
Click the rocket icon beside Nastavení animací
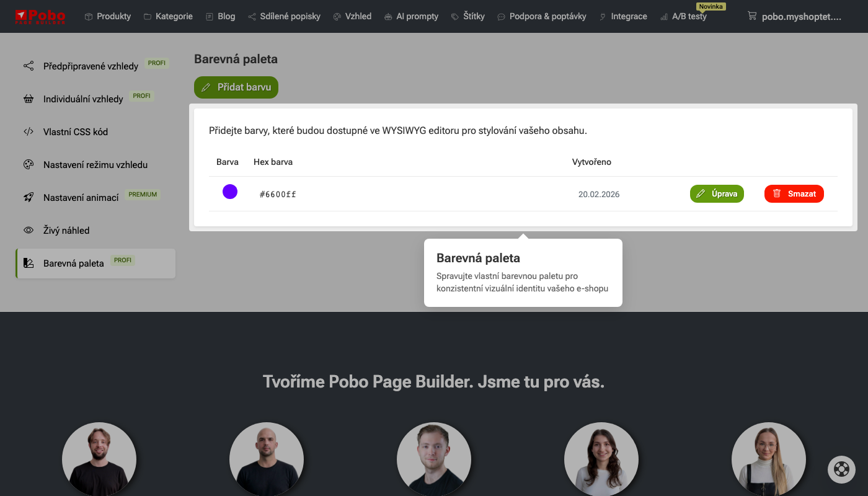coord(29,197)
